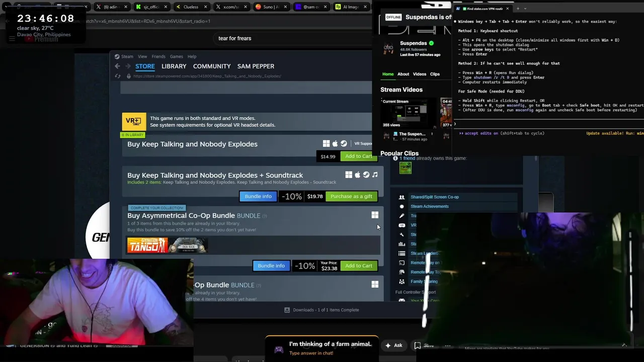Click SteamOS icon on Soundtrack bundle row

(x=366, y=175)
